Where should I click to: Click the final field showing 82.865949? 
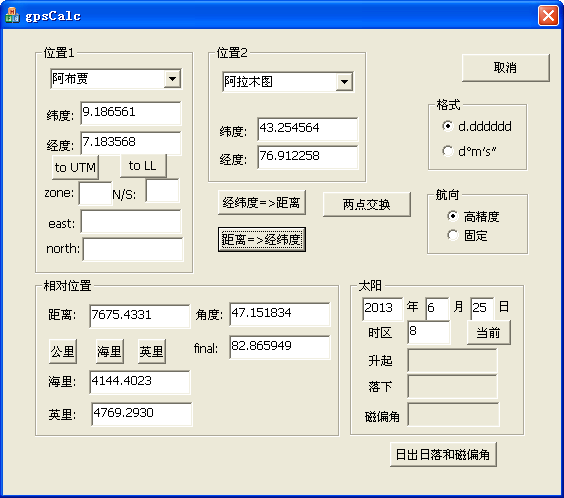(x=279, y=347)
